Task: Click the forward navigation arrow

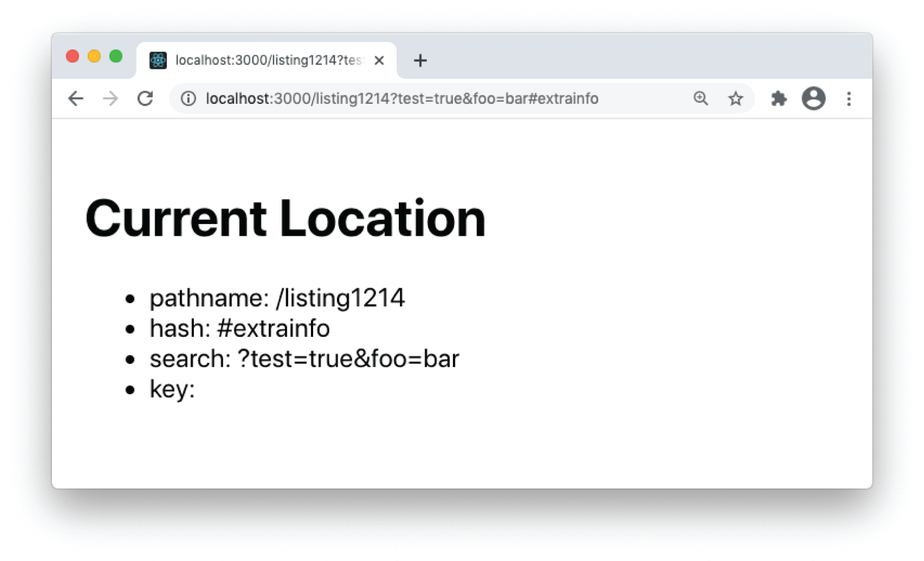Action: (x=110, y=98)
